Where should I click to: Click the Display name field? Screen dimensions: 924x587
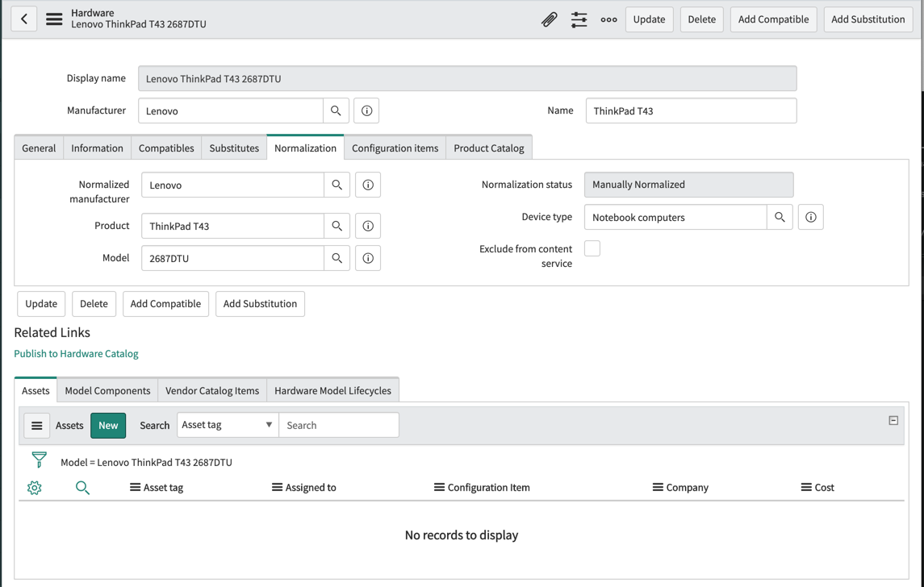click(467, 78)
